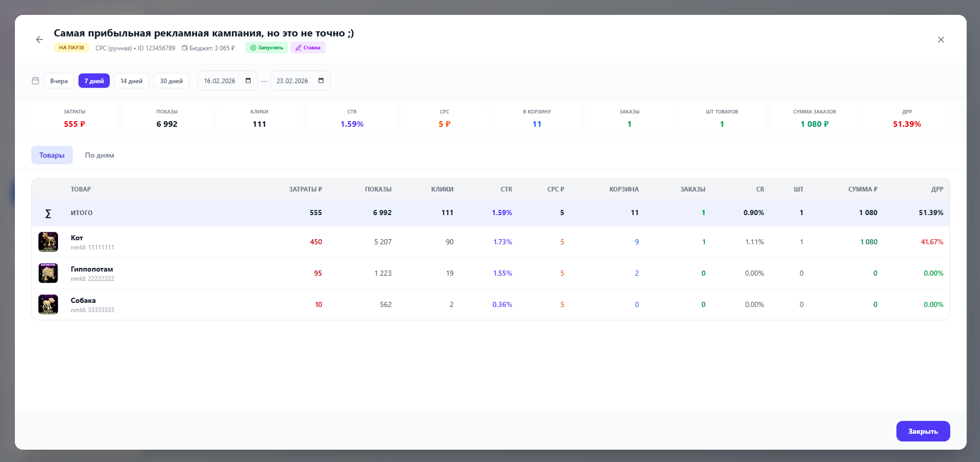Select the Вчера period
The image size is (980, 462).
(x=59, y=81)
